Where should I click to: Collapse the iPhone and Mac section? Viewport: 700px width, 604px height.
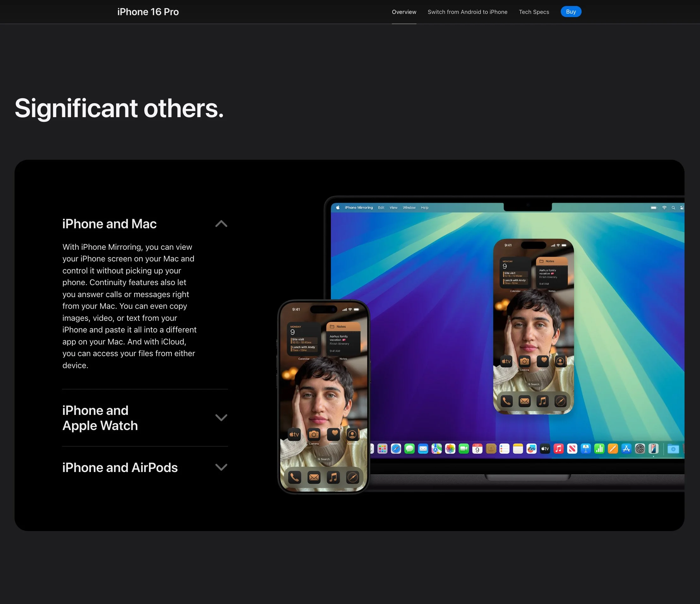pyautogui.click(x=221, y=224)
